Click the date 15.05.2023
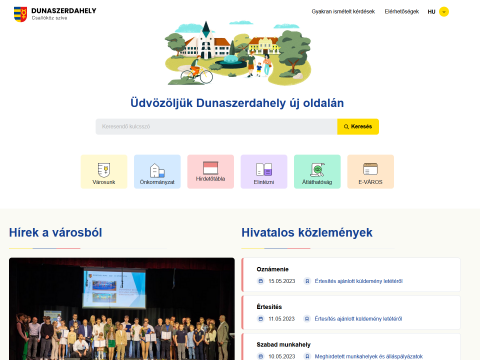The width and height of the screenshot is (480, 360). pos(282,281)
